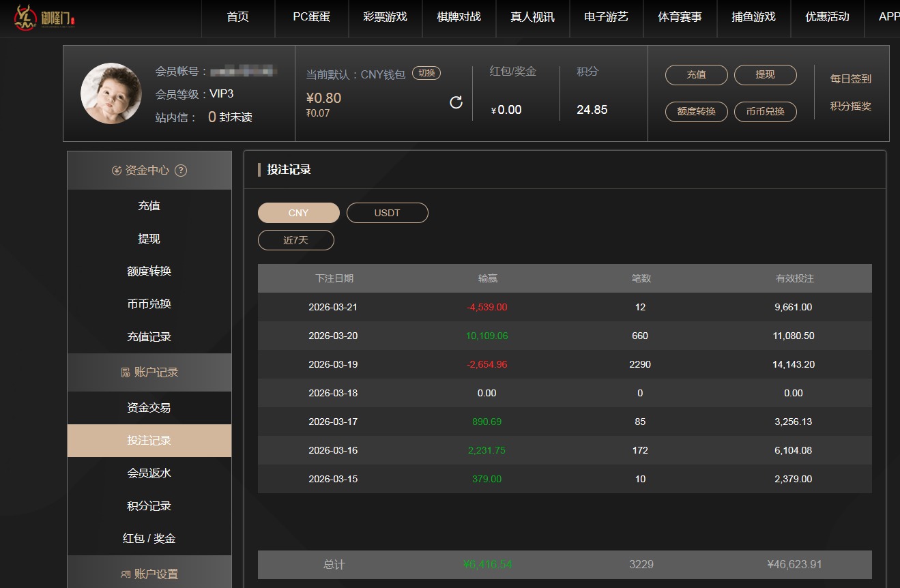This screenshot has height=588, width=900.
Task: Select the CNY wallet filter
Action: point(298,212)
